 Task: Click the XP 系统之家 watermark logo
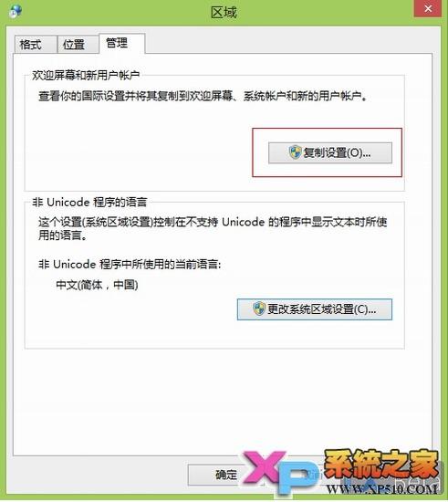pos(341,472)
